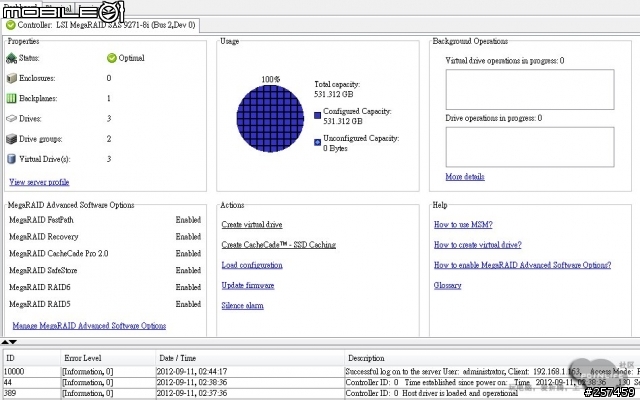Click the Update firmware link
This screenshot has height=400, width=640.
pos(248,285)
